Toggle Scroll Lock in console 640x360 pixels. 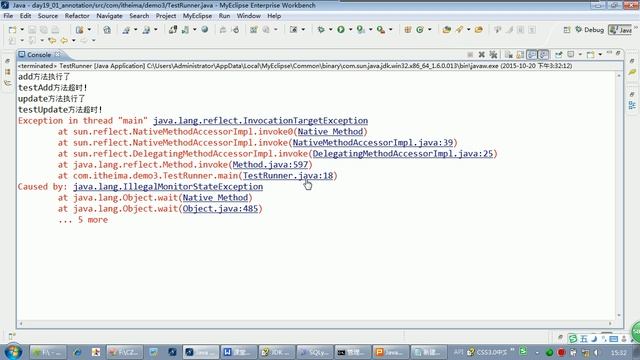[x=520, y=54]
